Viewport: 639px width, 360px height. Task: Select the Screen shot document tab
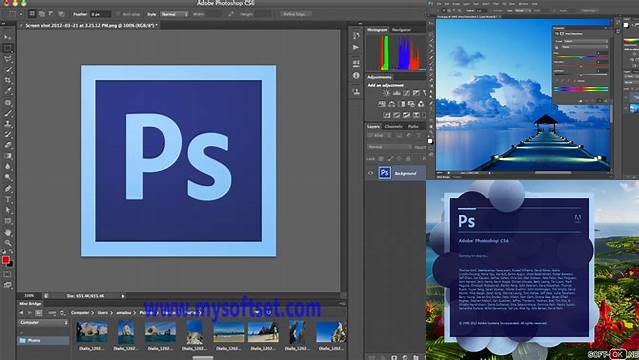tap(90, 25)
